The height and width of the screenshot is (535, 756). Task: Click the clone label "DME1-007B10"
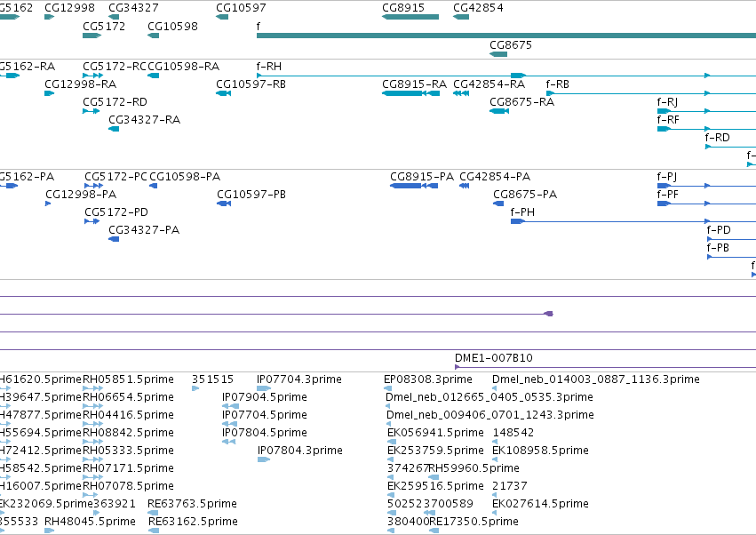[494, 358]
